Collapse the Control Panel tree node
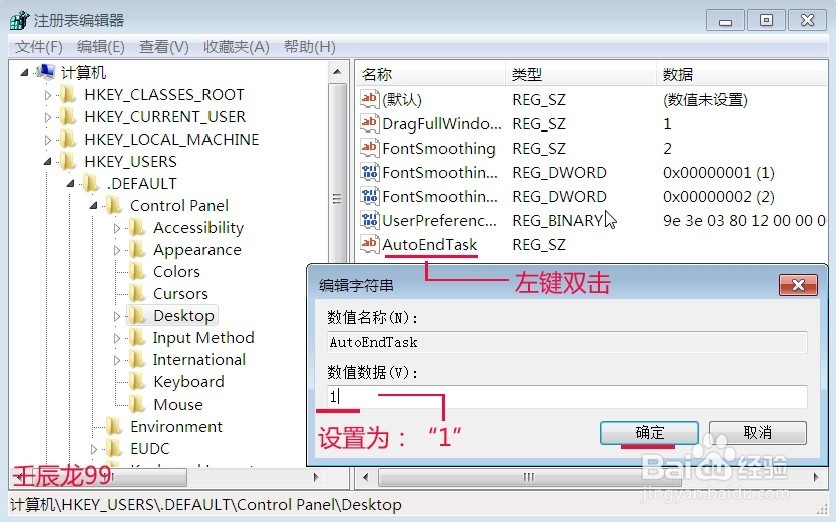The image size is (836, 522). pyautogui.click(x=93, y=206)
